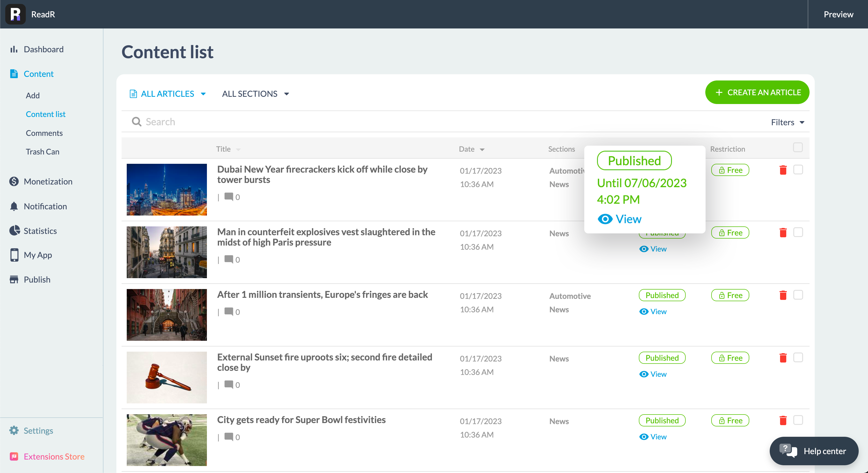Expand the ALL ARTICLES dropdown
Image resolution: width=868 pixels, height=473 pixels.
coord(167,94)
